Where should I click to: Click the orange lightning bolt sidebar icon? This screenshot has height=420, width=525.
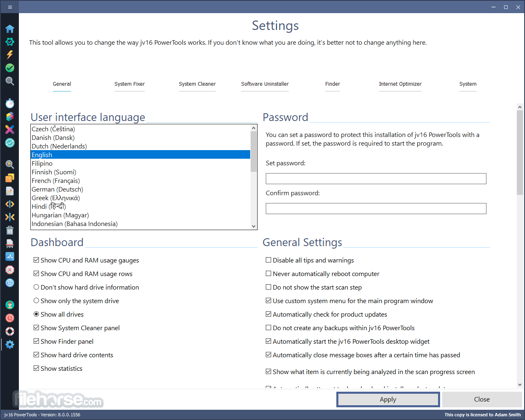coord(10,55)
